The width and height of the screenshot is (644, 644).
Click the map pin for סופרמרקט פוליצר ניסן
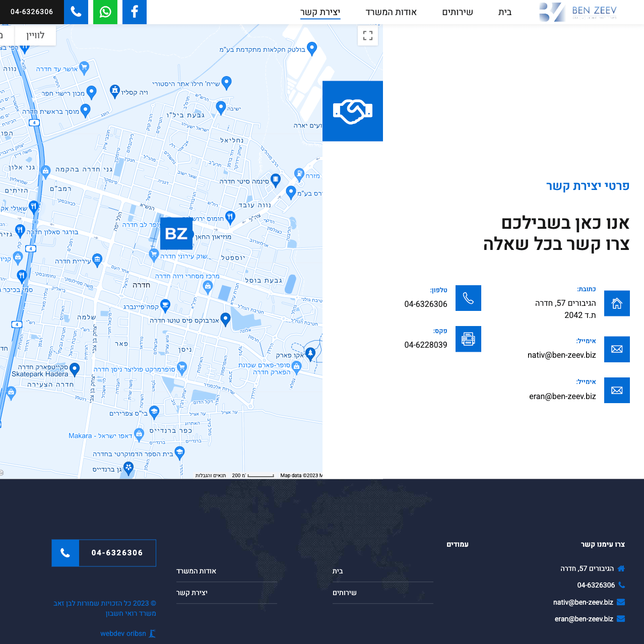182,367
